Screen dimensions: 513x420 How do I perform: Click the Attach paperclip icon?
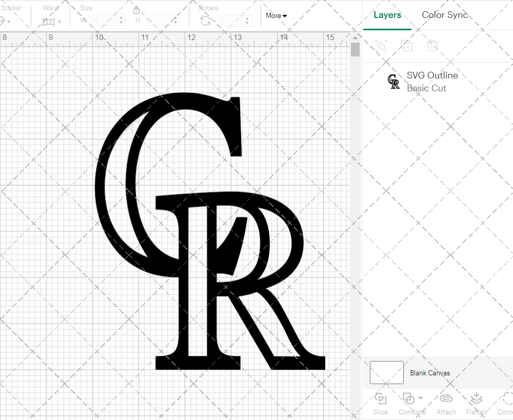coord(446,399)
